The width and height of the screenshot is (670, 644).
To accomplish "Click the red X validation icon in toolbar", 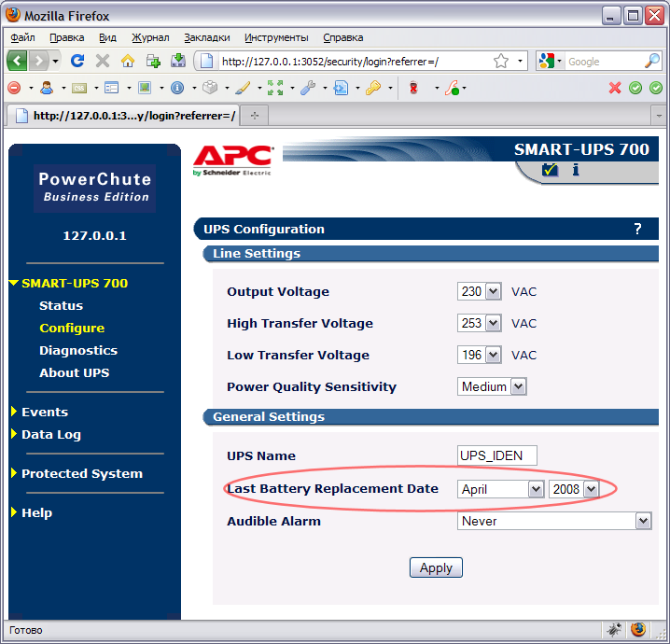I will point(615,88).
